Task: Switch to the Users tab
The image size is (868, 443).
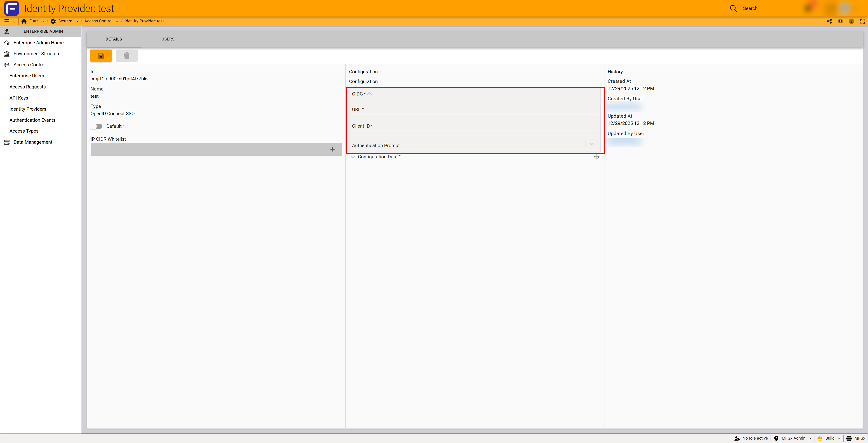Action: 168,39
